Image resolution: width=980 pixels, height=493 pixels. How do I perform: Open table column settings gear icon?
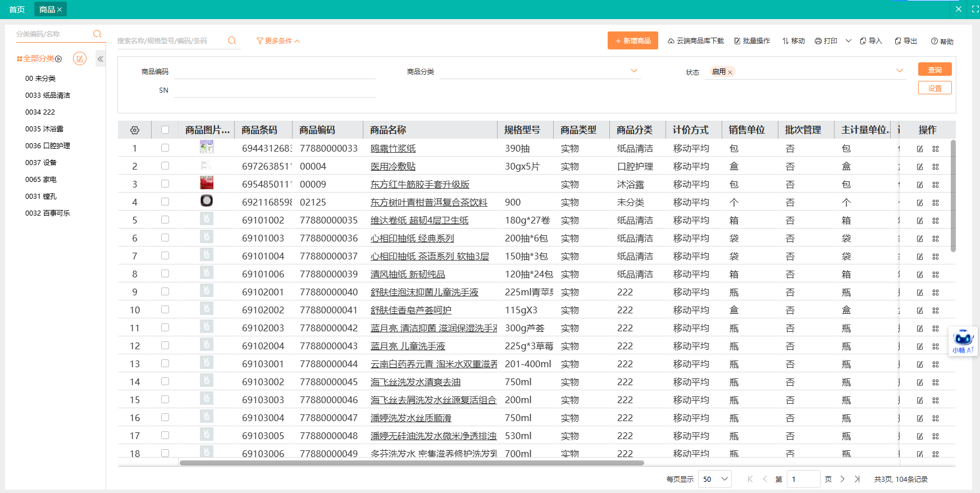(135, 130)
